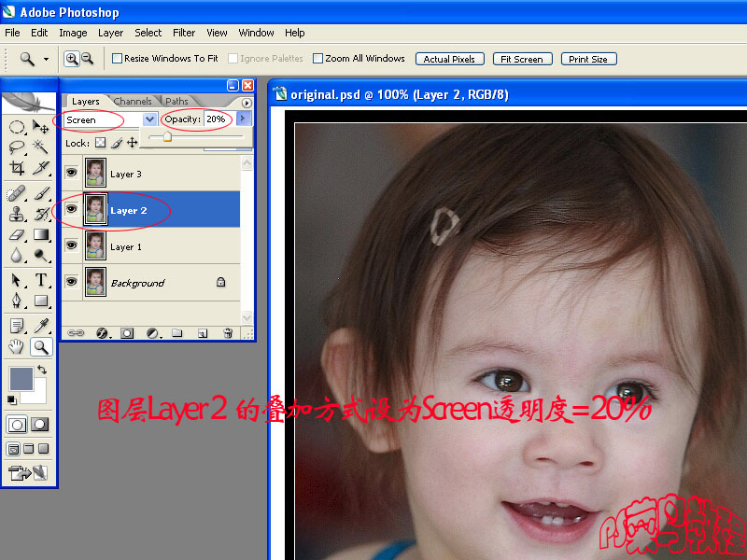Click the Opacity slider handle
Viewport: 747px width, 560px height.
[x=167, y=137]
